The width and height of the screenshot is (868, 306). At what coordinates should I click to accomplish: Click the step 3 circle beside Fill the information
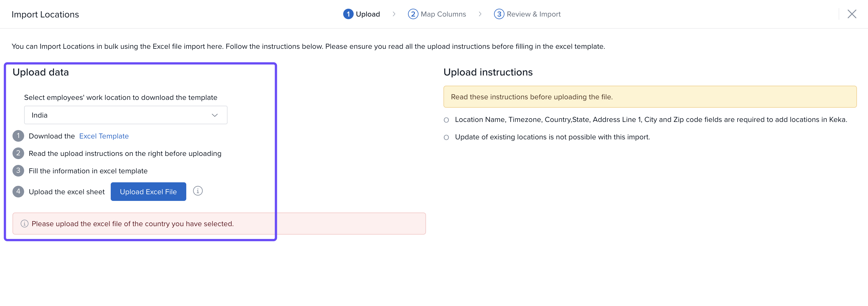pos(18,171)
